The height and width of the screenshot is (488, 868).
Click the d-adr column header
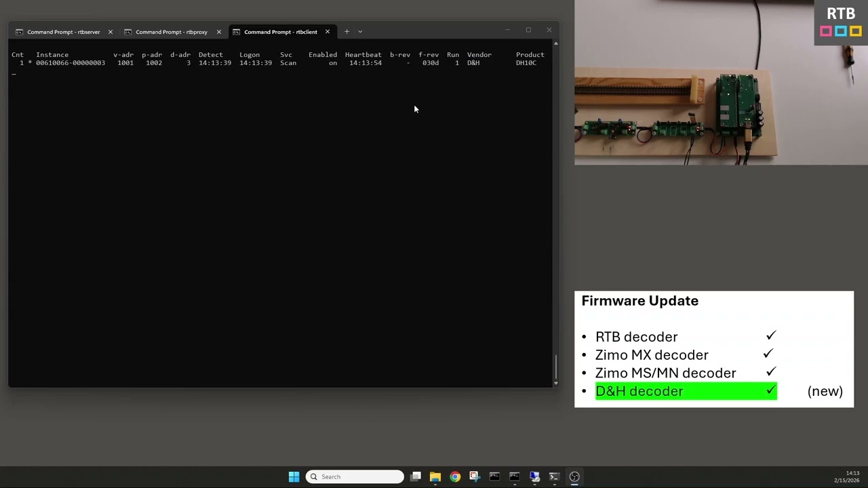tap(180, 55)
